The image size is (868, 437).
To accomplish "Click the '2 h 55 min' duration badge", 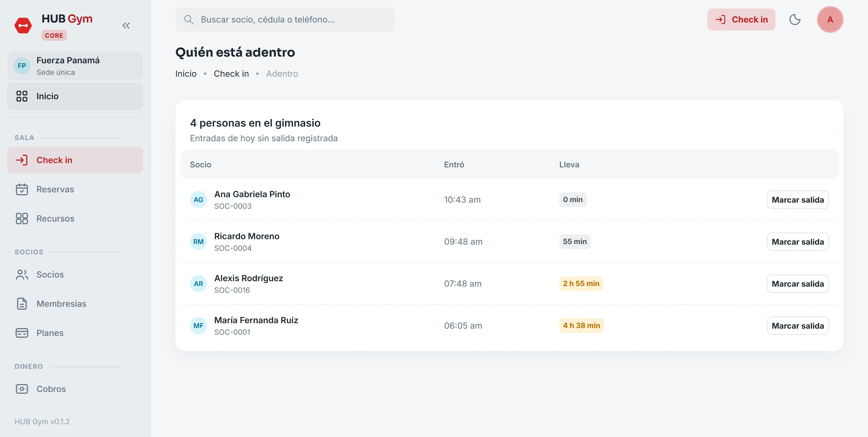I will (581, 283).
